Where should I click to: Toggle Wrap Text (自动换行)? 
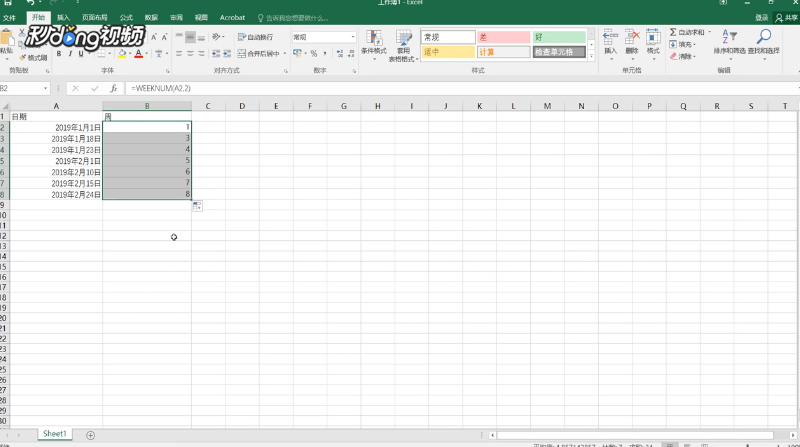(x=256, y=37)
